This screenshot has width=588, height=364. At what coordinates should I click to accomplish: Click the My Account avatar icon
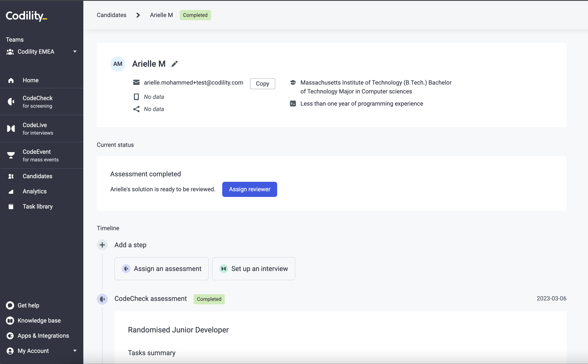coord(10,351)
